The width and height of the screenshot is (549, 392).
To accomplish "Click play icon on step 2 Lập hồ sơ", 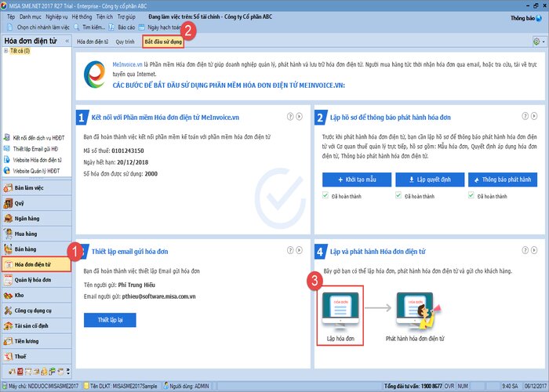I will [x=534, y=116].
